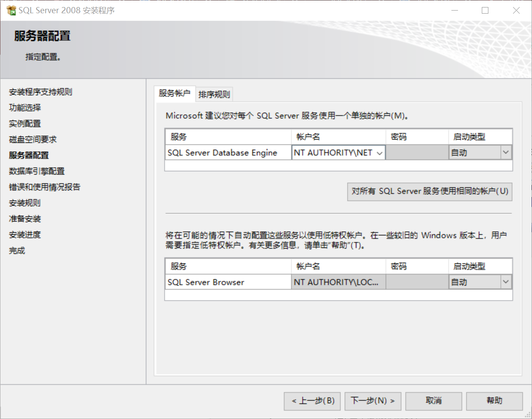The image size is (532, 419).
Task: Click the 上一步 button
Action: pyautogui.click(x=312, y=401)
